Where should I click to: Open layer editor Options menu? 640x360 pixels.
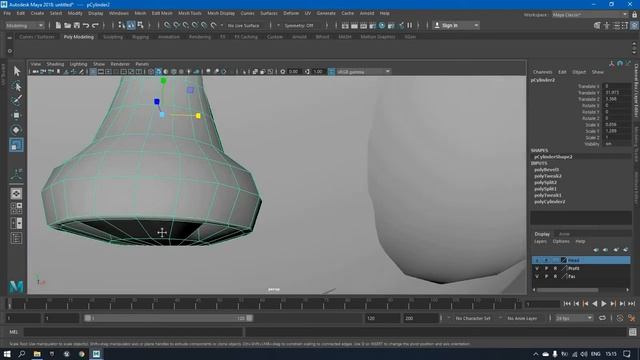click(561, 242)
